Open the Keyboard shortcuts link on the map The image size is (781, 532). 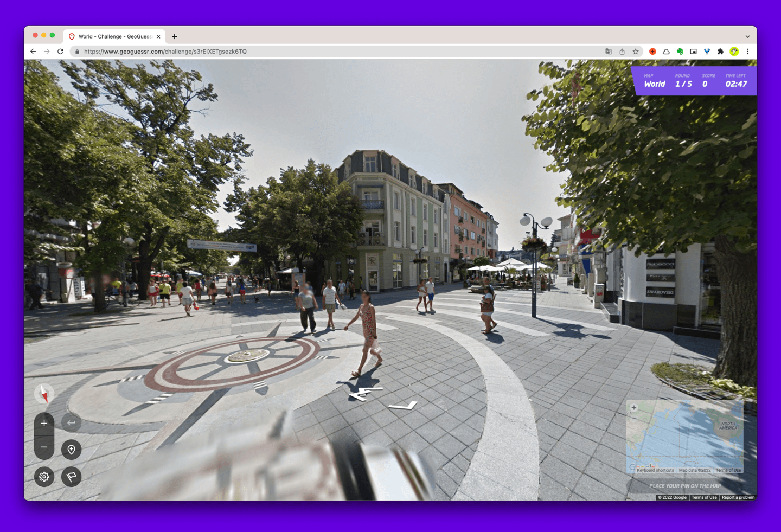[x=655, y=470]
